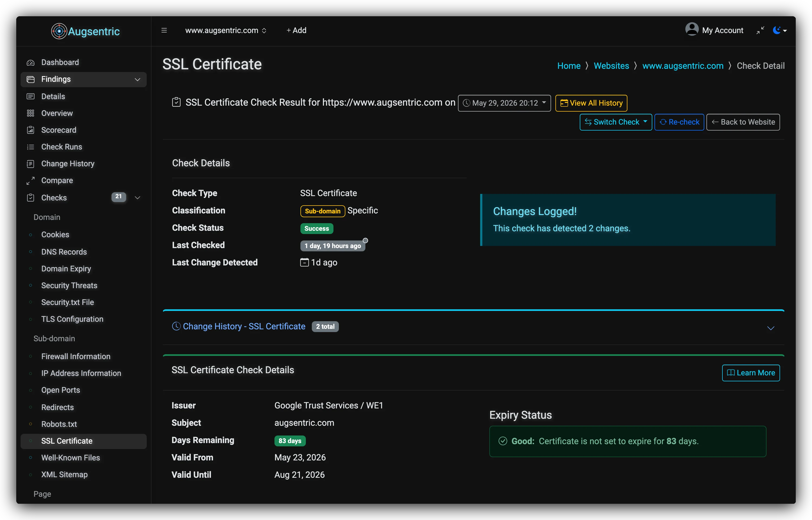
Task: Click the clipboard icon beside check result title
Action: point(176,102)
